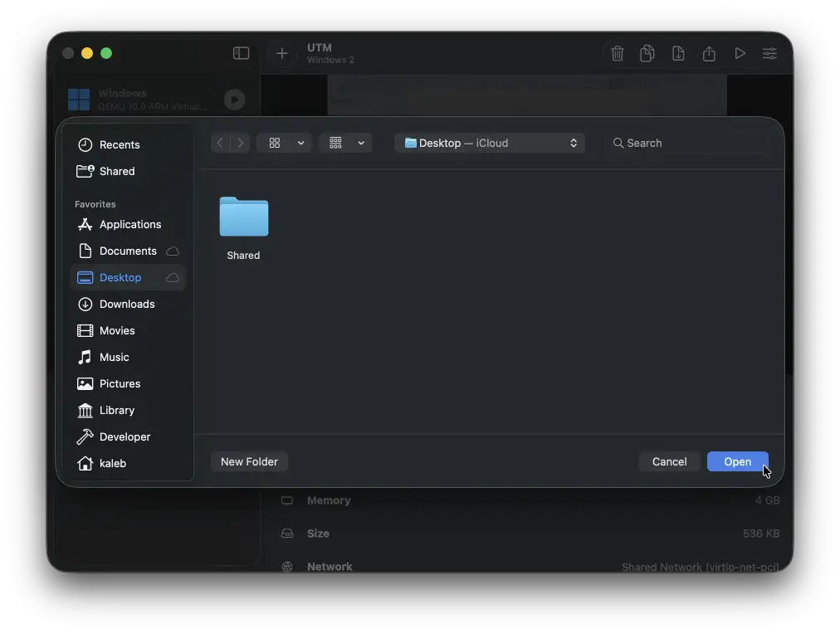This screenshot has height=634, width=840.
Task: Switch to icon grid view
Action: 275,143
